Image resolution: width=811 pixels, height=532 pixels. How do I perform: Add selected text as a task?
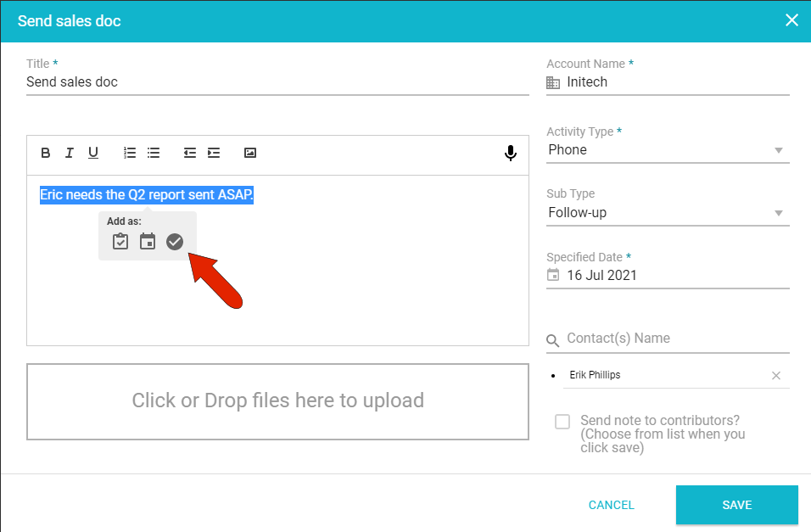120,242
